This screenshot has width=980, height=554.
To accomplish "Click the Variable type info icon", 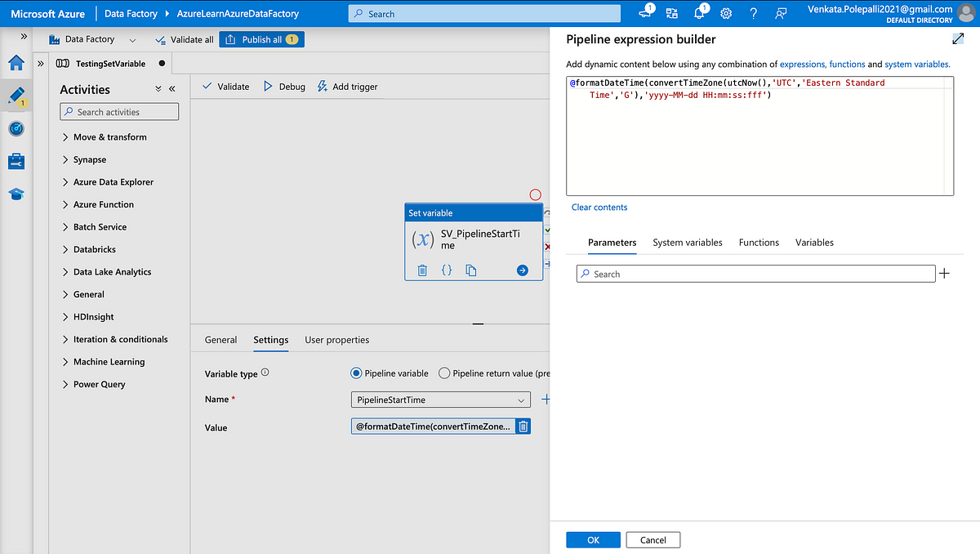I will (265, 373).
